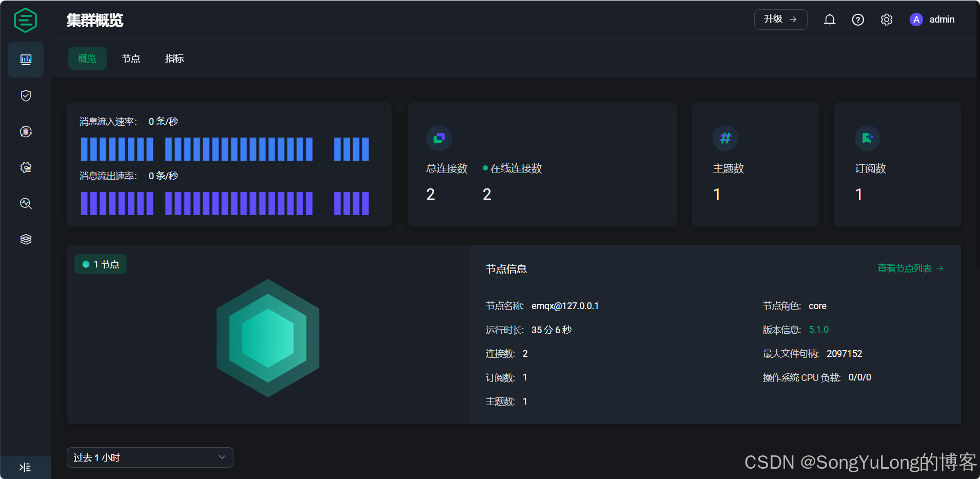Click the 在线连接数 label
The height and width of the screenshot is (479, 980).
516,168
